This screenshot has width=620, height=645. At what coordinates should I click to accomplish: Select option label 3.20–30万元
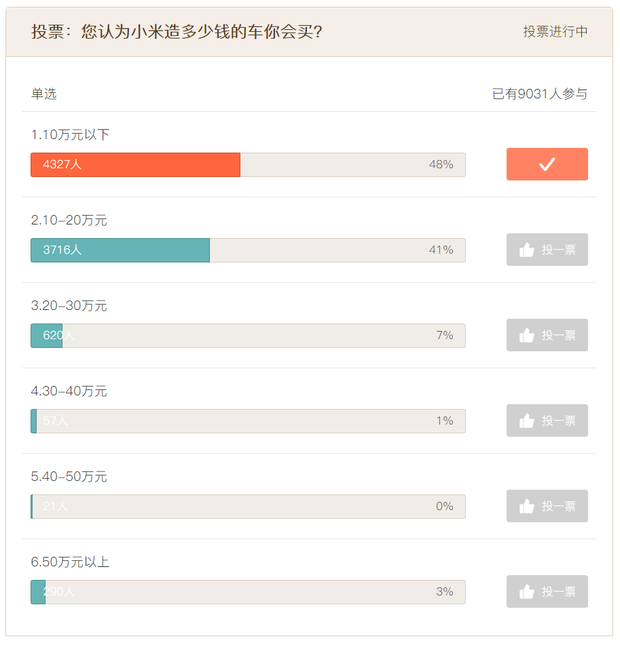click(69, 305)
